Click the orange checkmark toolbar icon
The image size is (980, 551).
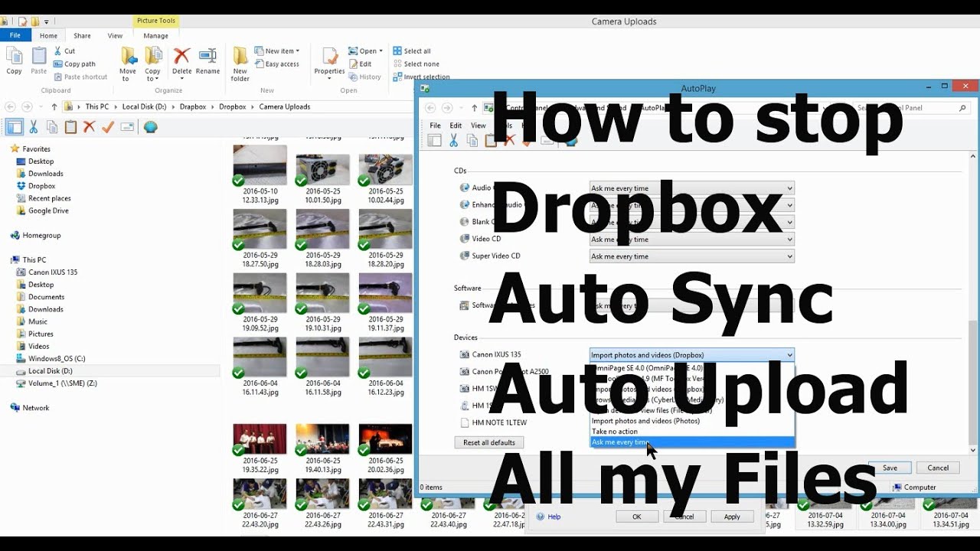point(108,127)
